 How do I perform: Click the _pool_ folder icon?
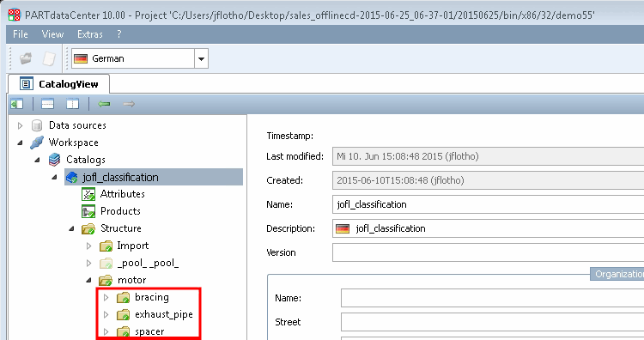click(106, 264)
